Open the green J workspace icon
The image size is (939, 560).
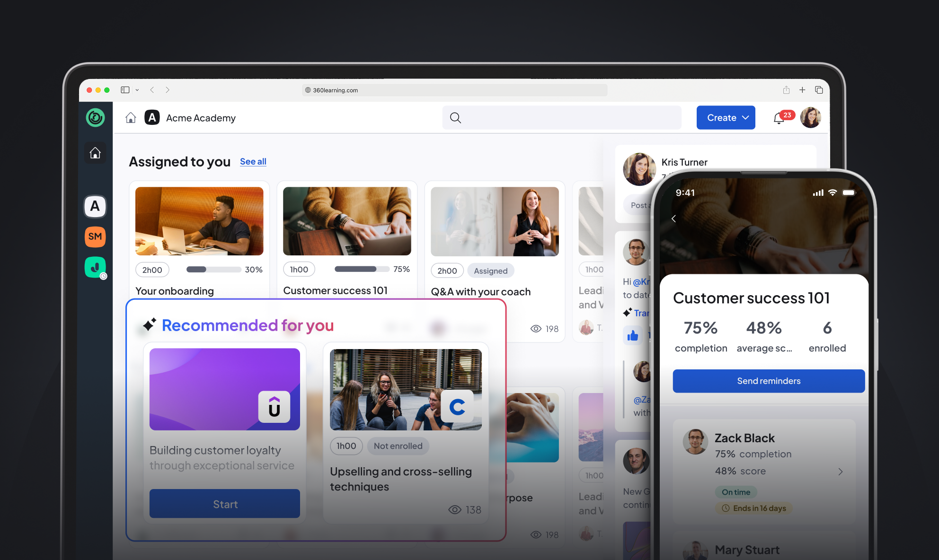[x=95, y=267]
